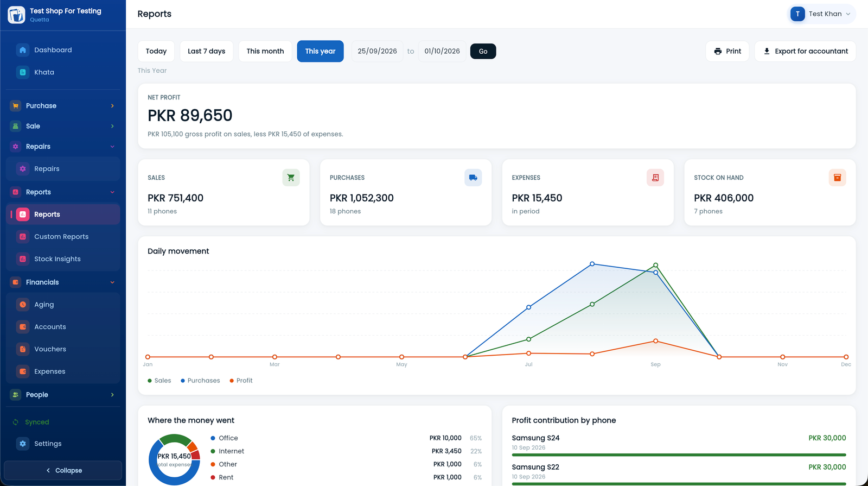Image resolution: width=868 pixels, height=486 pixels.
Task: Select the This month tab
Action: tap(265, 51)
